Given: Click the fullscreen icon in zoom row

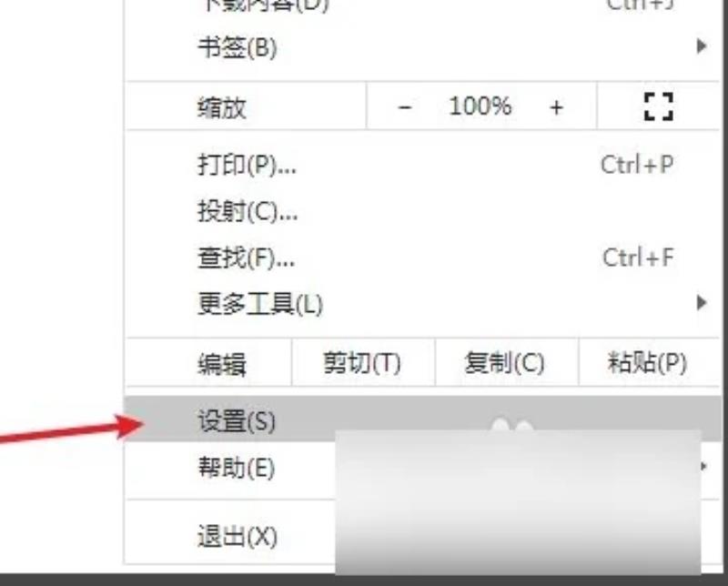Looking at the screenshot, I should [658, 106].
